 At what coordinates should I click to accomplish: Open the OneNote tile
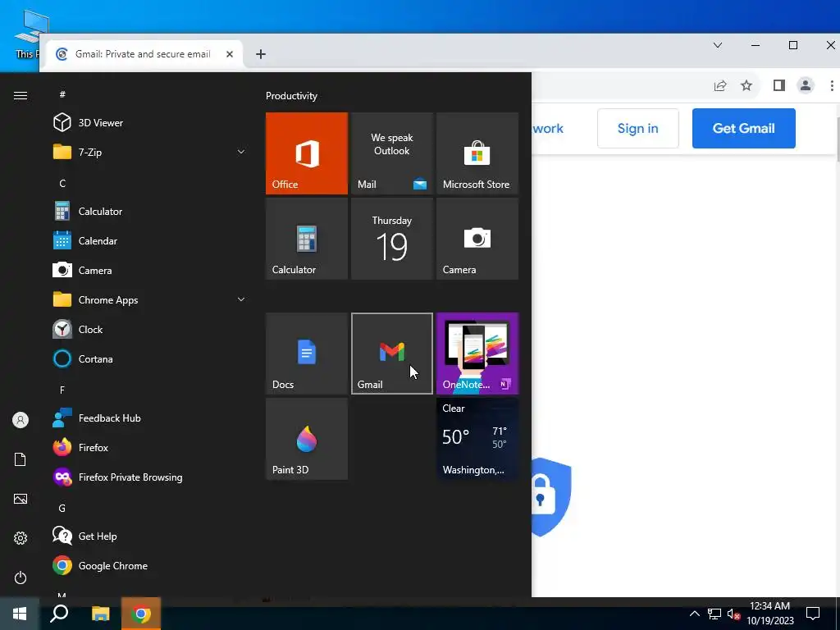[477, 354]
